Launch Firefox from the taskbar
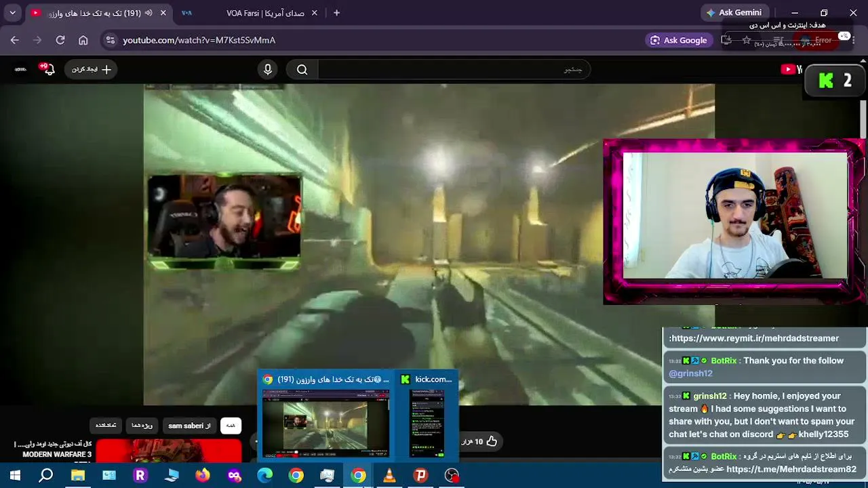Image resolution: width=868 pixels, height=488 pixels. [x=203, y=476]
